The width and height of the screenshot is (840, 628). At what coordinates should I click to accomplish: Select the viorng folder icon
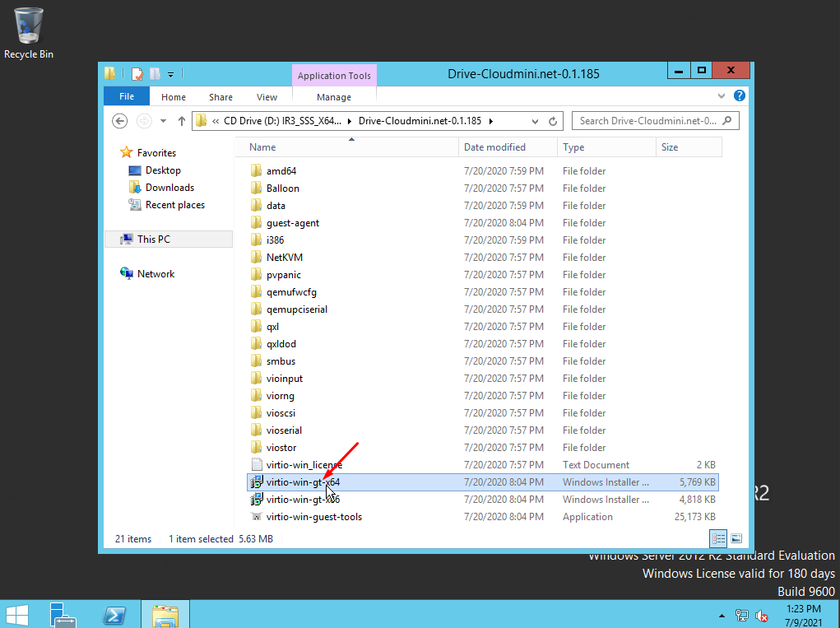tap(257, 395)
